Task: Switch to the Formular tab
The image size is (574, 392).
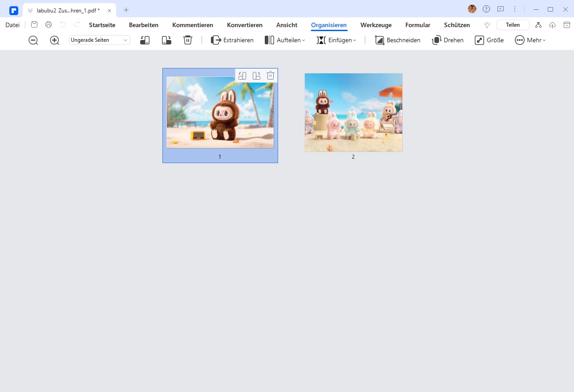Action: [x=418, y=25]
